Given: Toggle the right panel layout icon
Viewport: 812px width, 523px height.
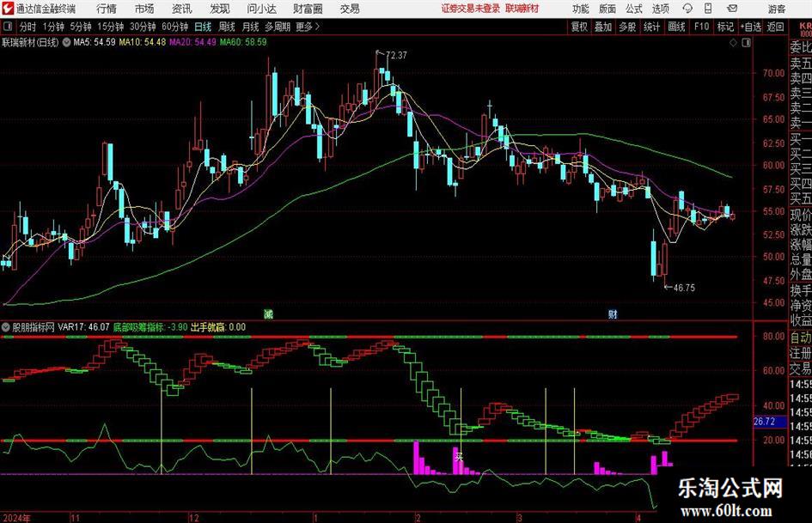Looking at the screenshot, I should coord(746,42).
